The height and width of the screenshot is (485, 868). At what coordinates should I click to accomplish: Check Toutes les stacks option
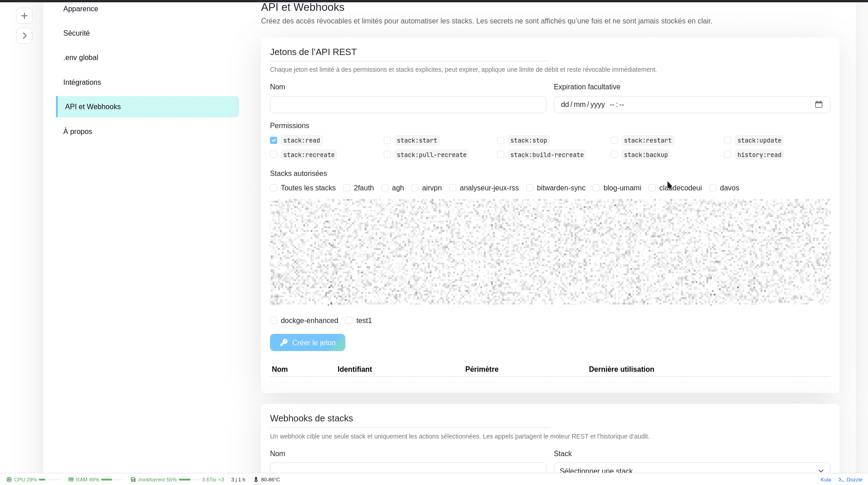(274, 188)
